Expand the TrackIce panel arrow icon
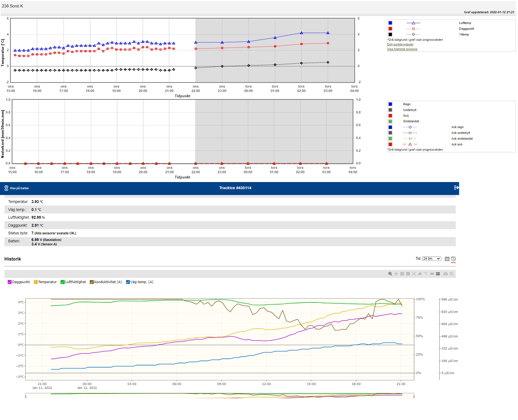 click(456, 188)
